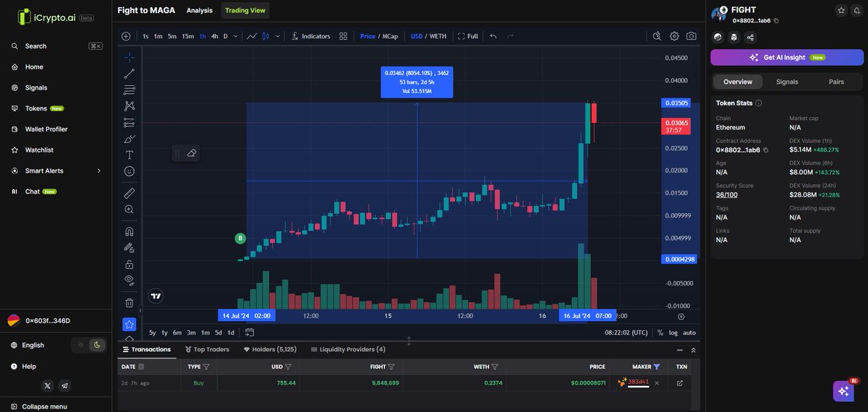Click the sidebar Search field
Screen dimensions: 868x412
click(56, 46)
